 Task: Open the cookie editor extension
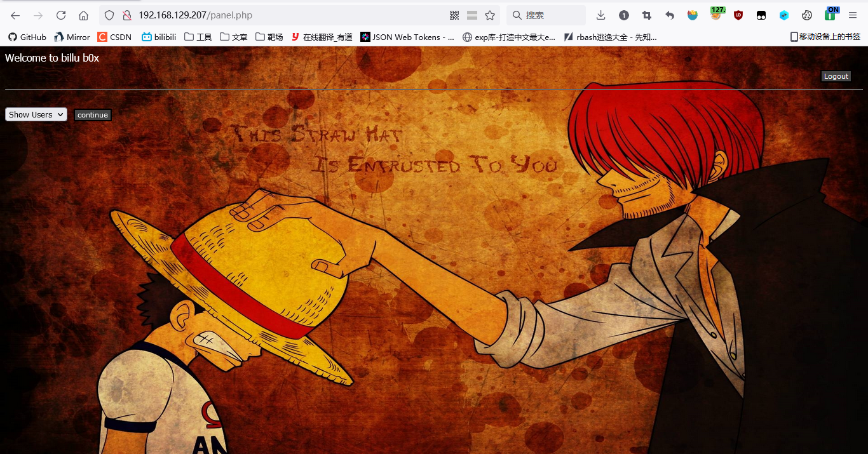coord(807,15)
